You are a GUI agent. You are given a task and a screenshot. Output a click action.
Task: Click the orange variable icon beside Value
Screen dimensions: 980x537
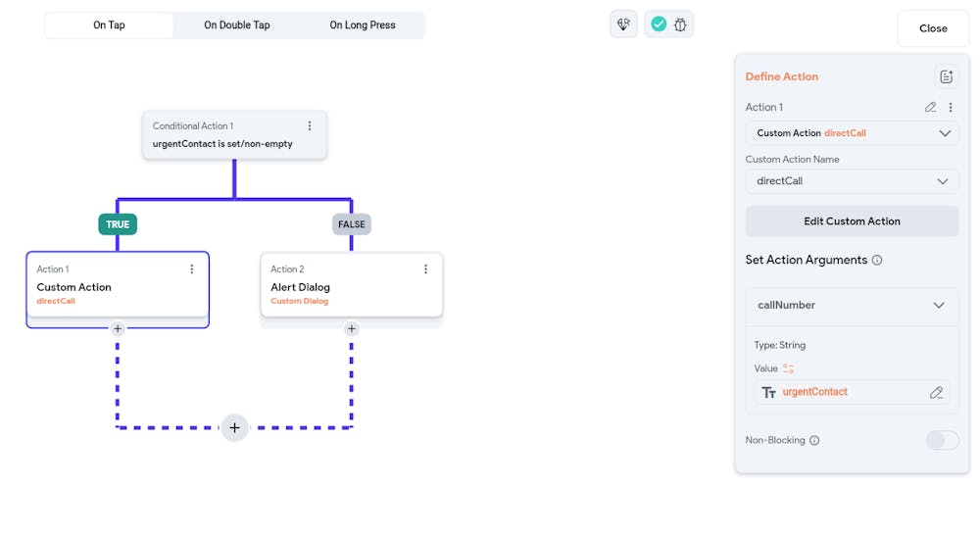789,368
